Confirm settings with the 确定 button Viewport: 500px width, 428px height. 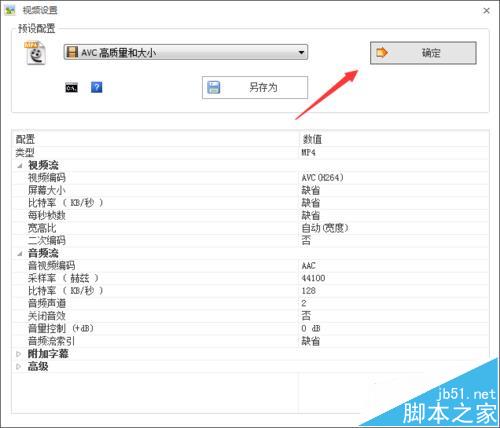click(423, 53)
